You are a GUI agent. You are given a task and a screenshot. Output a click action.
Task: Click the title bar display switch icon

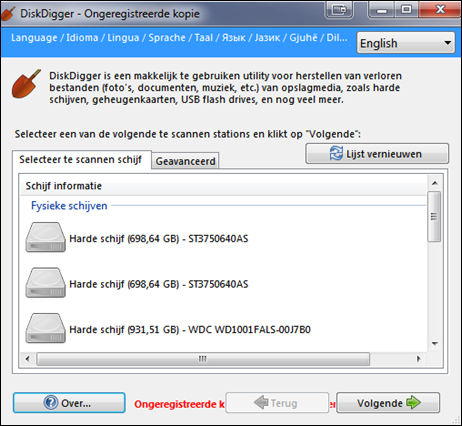(x=339, y=9)
